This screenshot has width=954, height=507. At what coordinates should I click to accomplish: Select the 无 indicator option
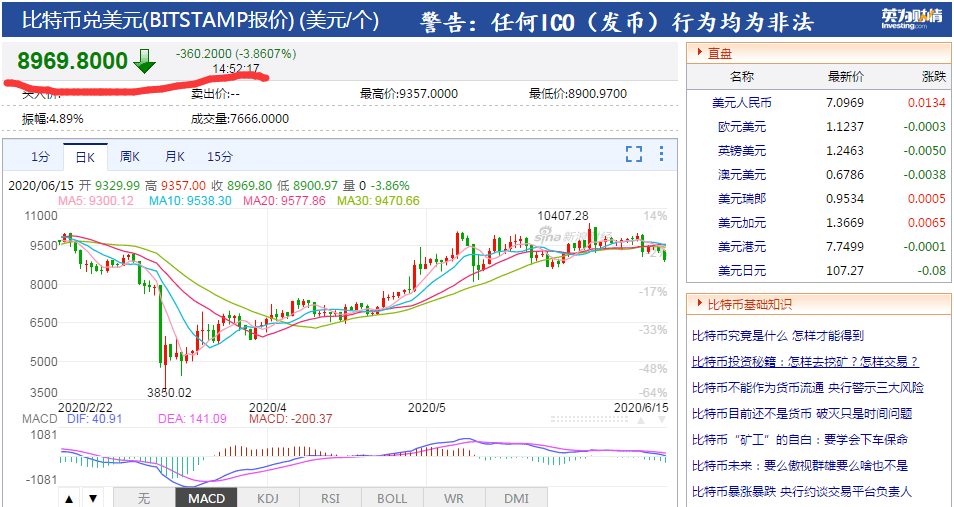coord(144,498)
